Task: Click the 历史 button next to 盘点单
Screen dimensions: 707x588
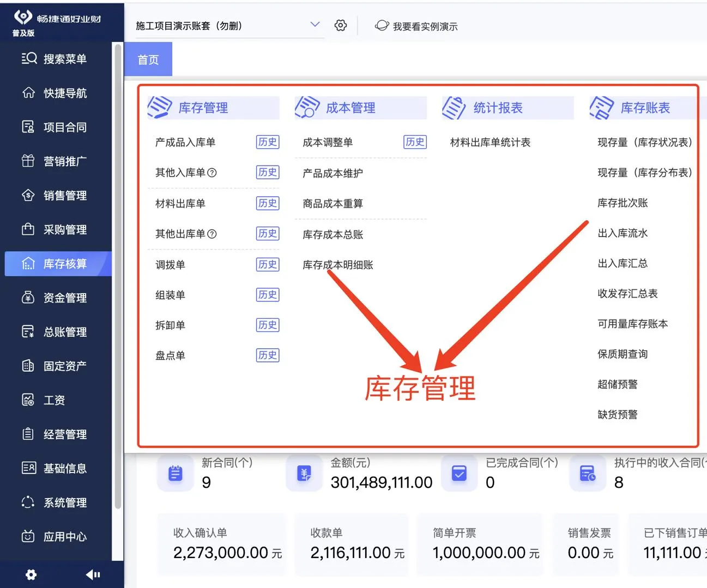Action: 267,355
